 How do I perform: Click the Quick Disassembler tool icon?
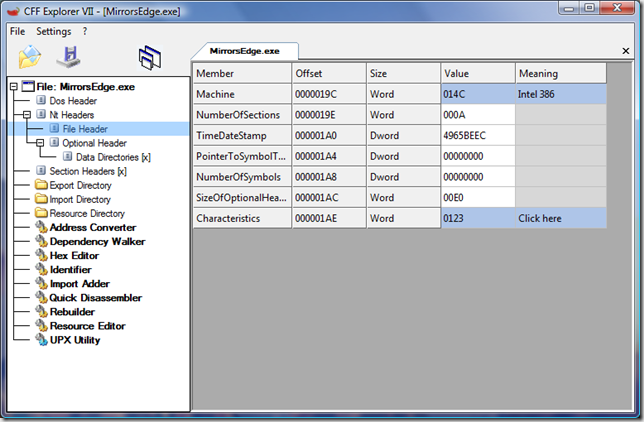41,297
